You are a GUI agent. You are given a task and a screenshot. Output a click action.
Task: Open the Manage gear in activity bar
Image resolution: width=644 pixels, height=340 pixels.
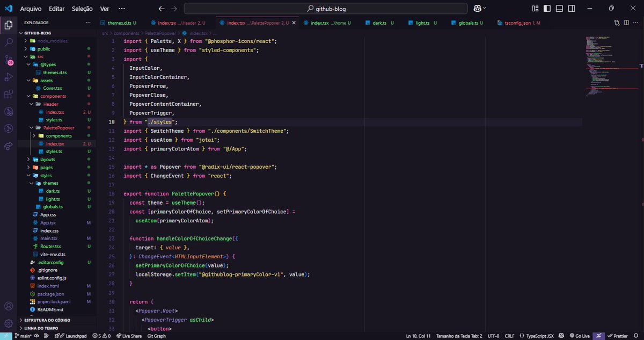9,323
